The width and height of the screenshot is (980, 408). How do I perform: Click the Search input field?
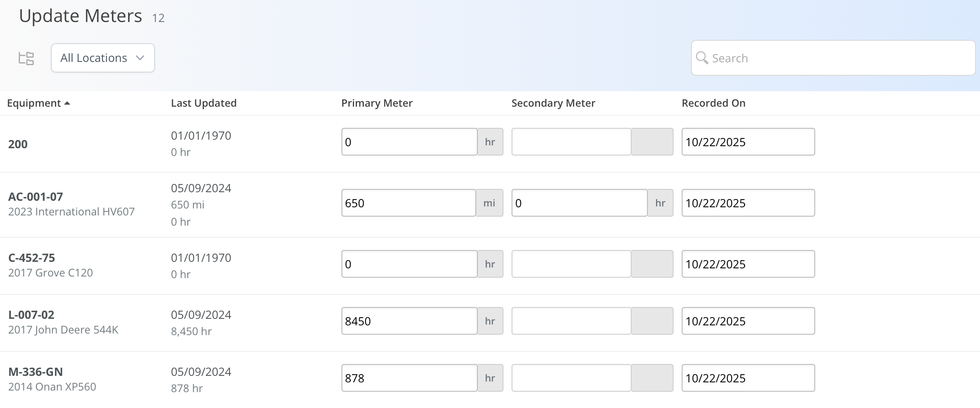838,58
